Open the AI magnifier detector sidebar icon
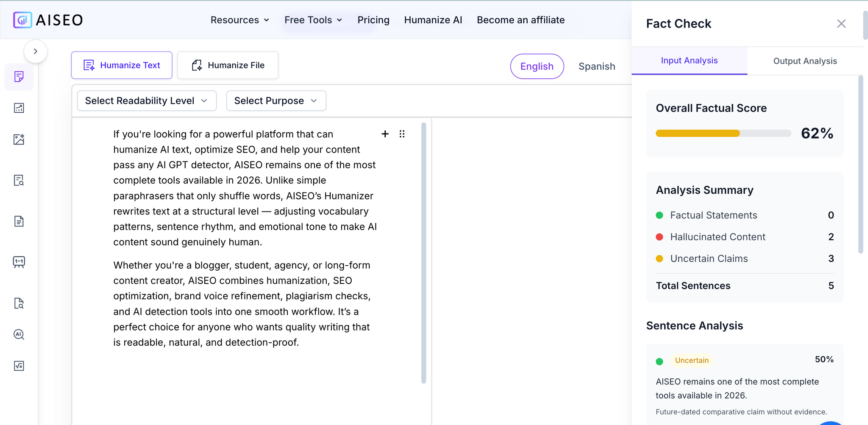The image size is (868, 425). tap(19, 334)
